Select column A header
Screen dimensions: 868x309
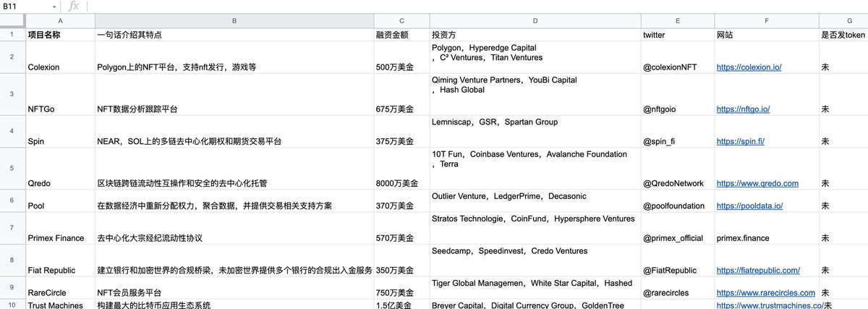click(59, 21)
